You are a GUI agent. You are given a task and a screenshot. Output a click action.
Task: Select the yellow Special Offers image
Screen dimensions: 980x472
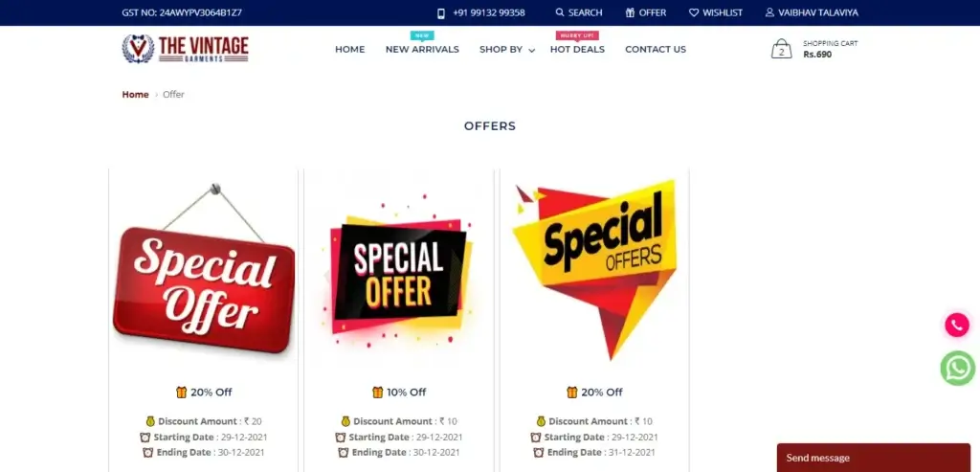[x=594, y=270]
